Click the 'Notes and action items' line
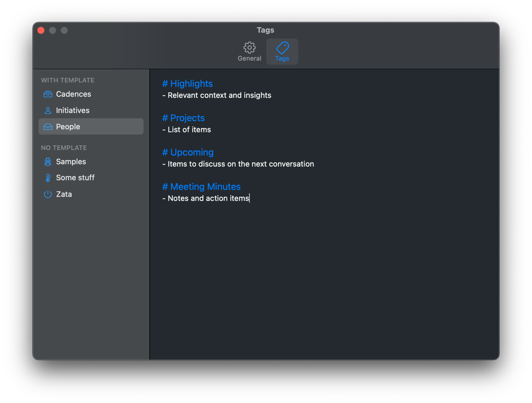The width and height of the screenshot is (532, 403). 206,198
